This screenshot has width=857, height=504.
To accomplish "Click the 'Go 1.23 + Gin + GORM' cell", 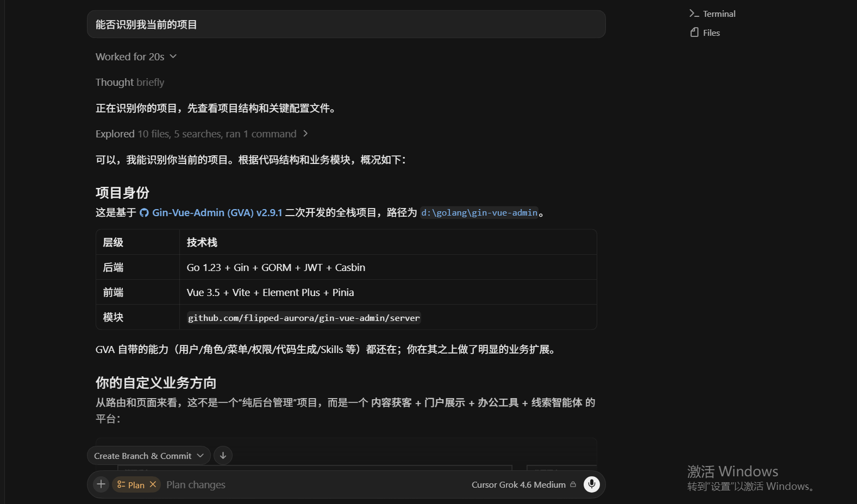I will [388, 267].
